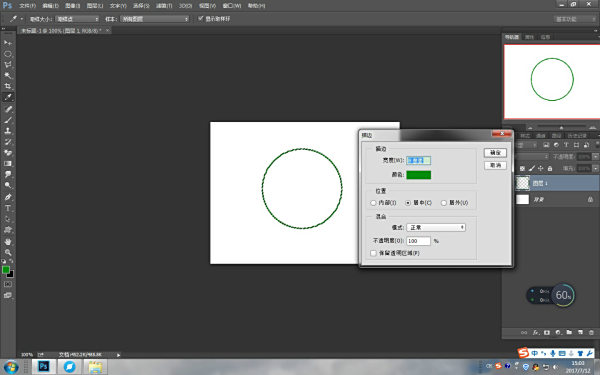Open layer fill slider dropdown
600x375 pixels.
pos(595,168)
